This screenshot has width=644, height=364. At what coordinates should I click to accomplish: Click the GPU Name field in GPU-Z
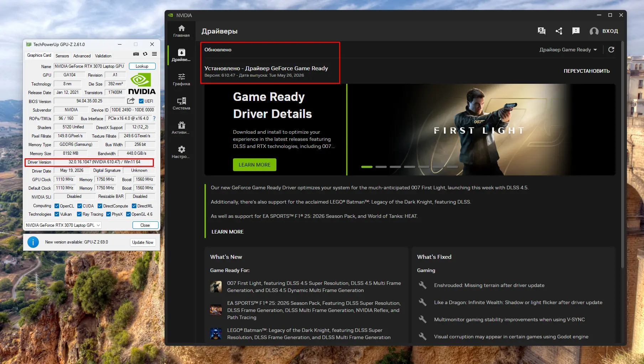(89, 66)
